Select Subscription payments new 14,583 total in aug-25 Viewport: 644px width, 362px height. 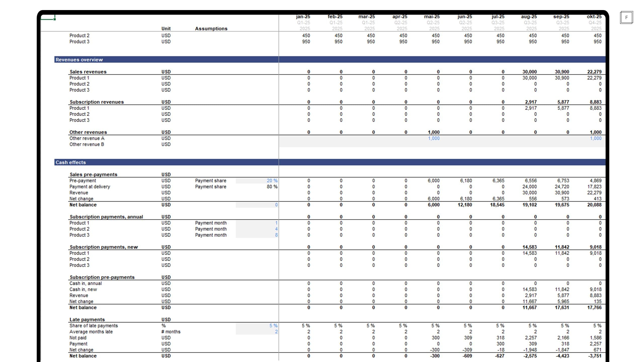tap(530, 247)
